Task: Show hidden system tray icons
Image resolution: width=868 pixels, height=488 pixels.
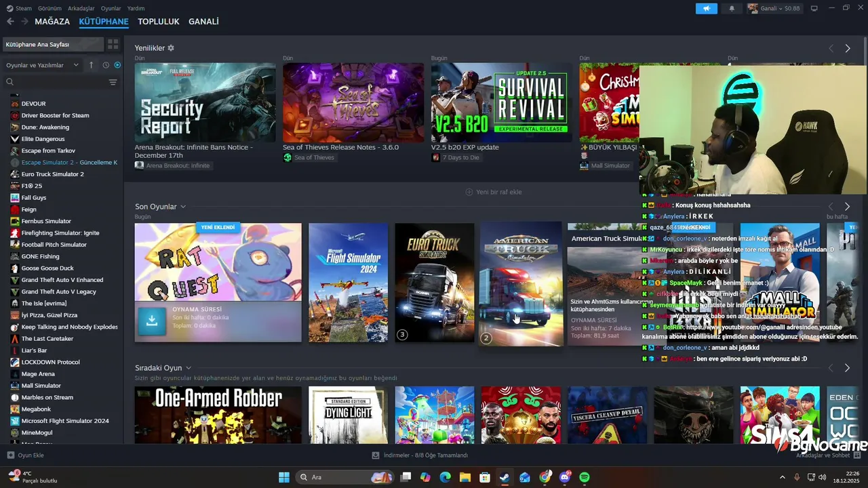Action: (x=783, y=477)
